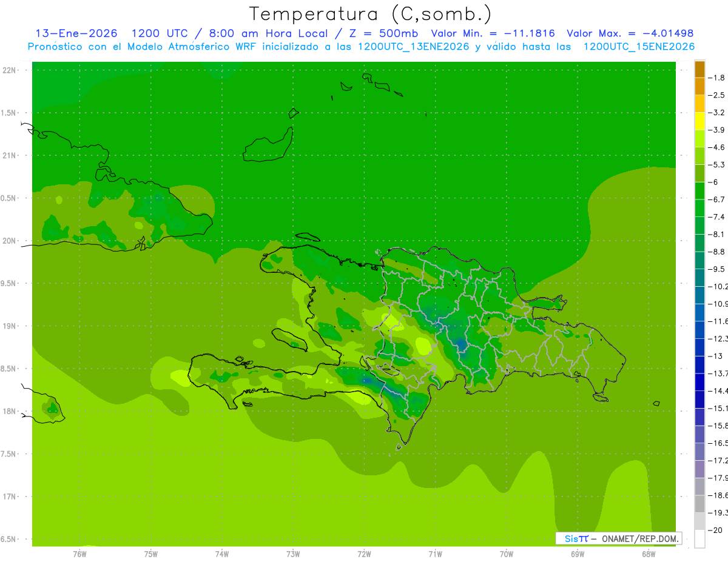Screen dimensions: 728x562
Task: Click the 73W longitude axis label
Action: (293, 554)
